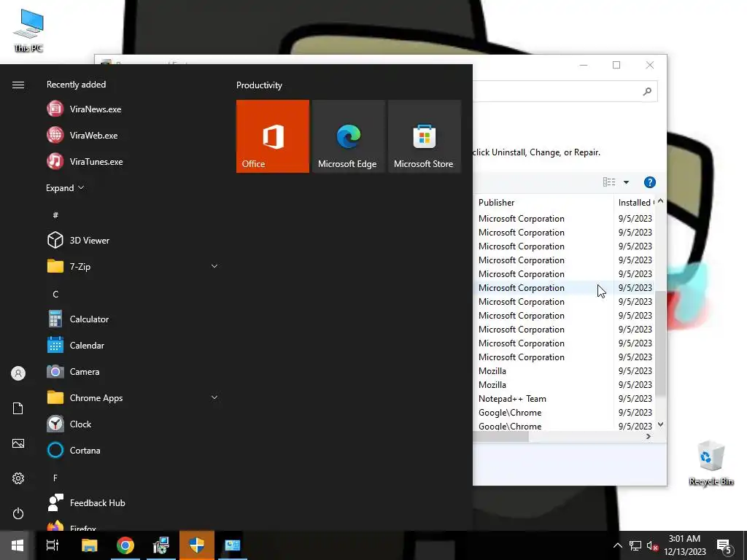
Task: Open the Microsoft Store tile
Action: (425, 136)
